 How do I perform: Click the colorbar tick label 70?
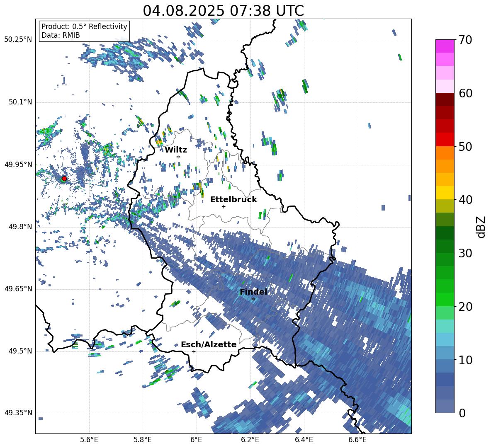(465, 40)
